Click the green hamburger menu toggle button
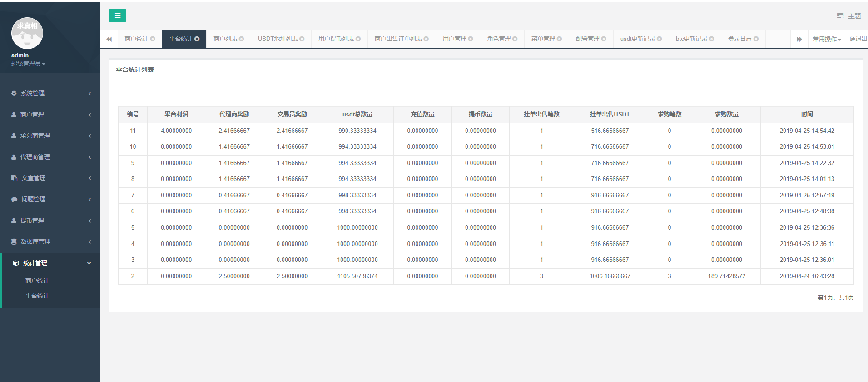 pos(117,15)
